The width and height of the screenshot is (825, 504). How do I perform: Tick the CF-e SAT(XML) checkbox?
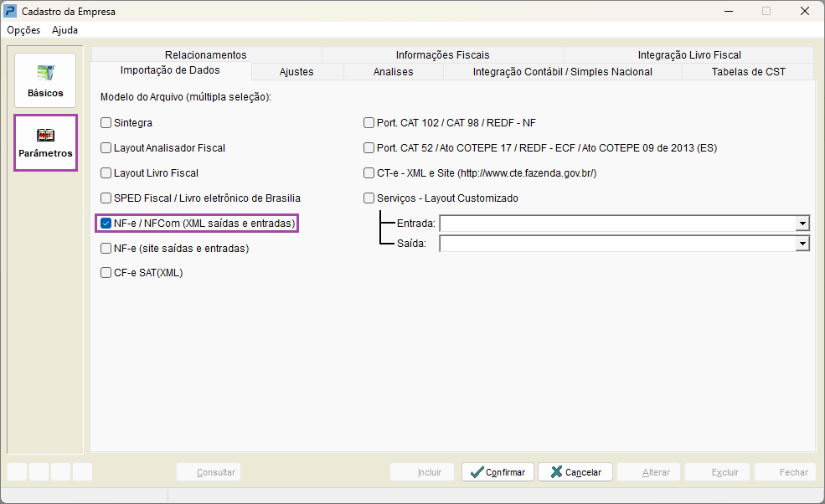click(x=106, y=272)
